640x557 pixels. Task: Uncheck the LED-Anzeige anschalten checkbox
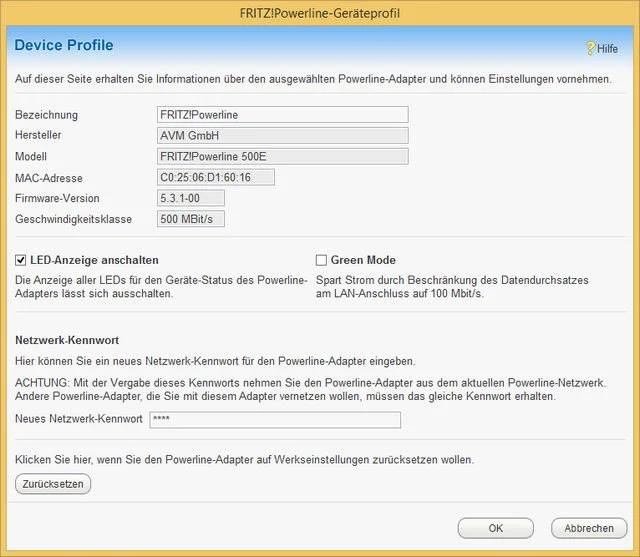[x=20, y=260]
